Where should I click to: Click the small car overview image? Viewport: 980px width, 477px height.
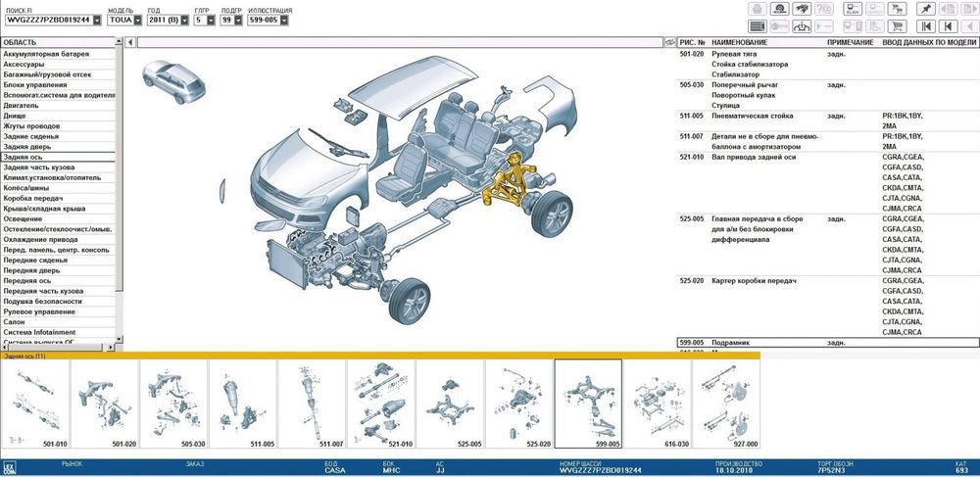click(173, 82)
